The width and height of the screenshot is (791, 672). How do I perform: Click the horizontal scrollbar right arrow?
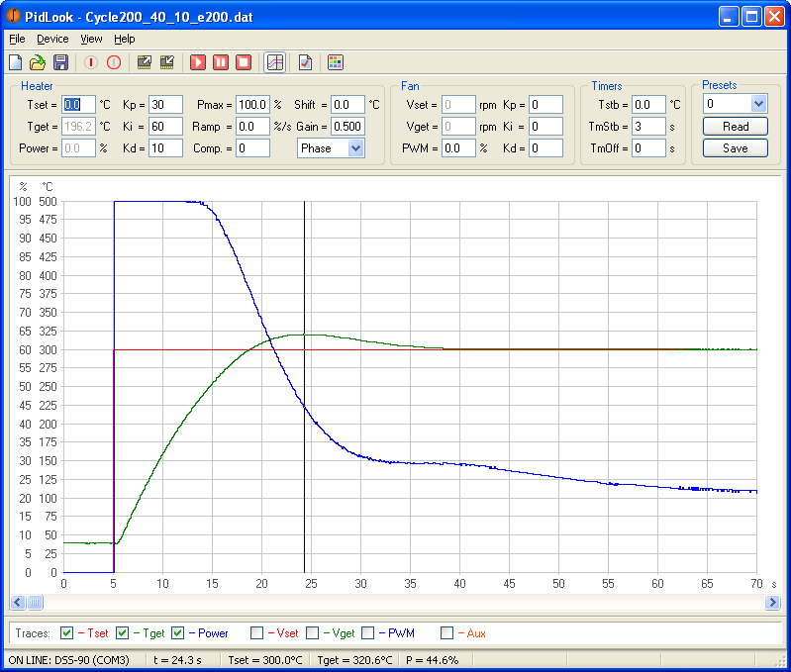[x=773, y=602]
